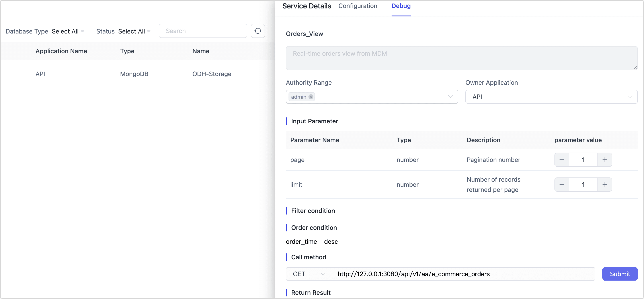
Task: Click the minus icon to decrease page value
Action: click(562, 160)
